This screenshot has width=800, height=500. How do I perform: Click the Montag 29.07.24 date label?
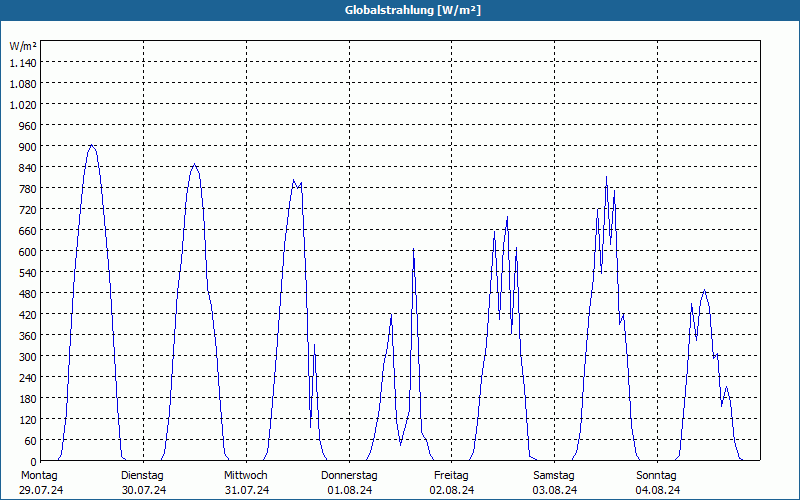pyautogui.click(x=41, y=483)
